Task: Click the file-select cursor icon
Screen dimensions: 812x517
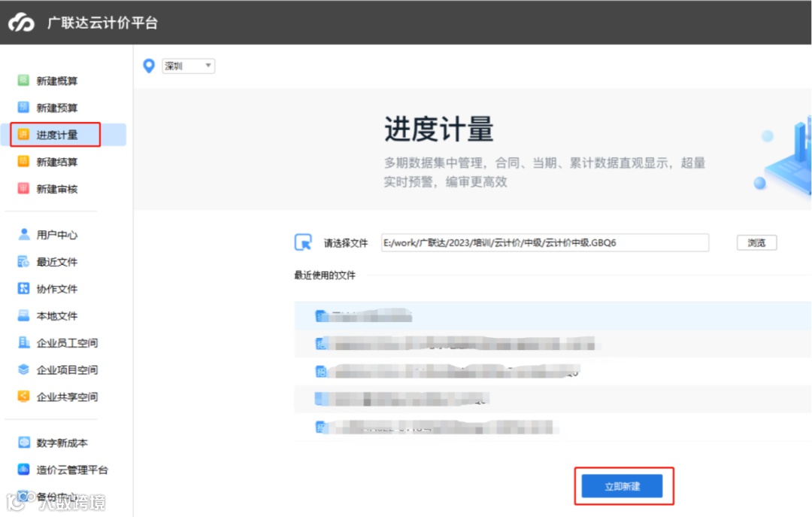Action: tap(303, 242)
